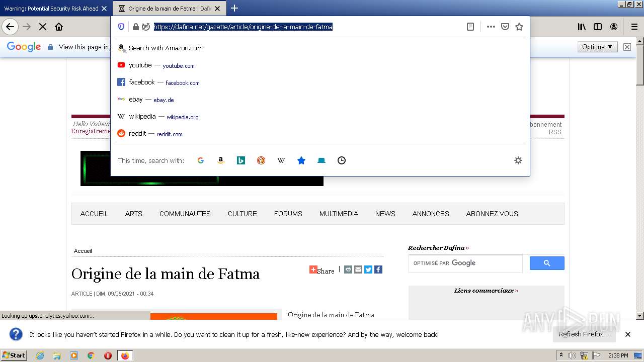Share article on Twitter icon
Image resolution: width=644 pixels, height=362 pixels.
368,269
